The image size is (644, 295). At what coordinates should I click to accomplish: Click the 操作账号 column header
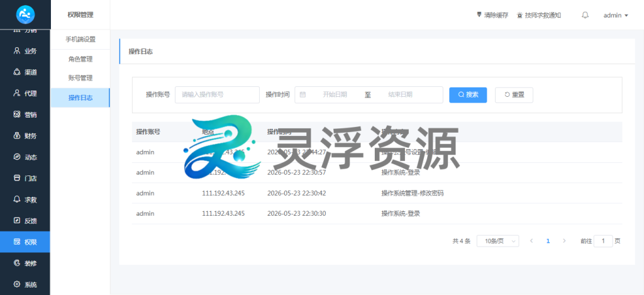[148, 132]
